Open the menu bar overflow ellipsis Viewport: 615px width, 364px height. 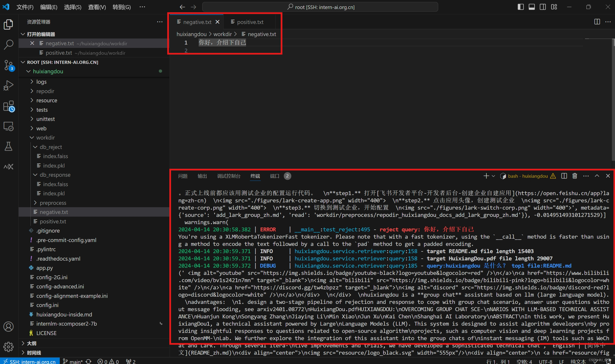142,7
